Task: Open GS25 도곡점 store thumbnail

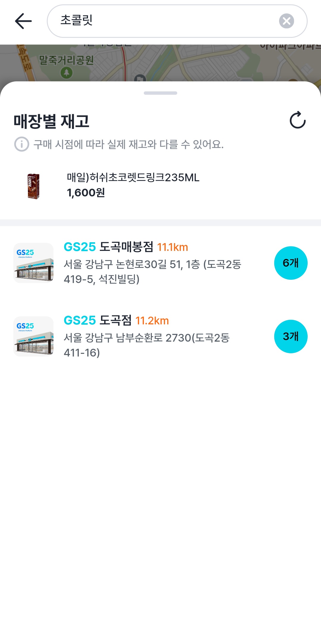Action: [x=34, y=336]
